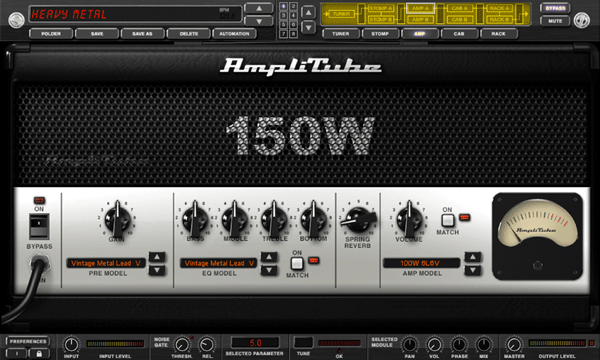Click the SPRING REVERB knob
Screen dimensions: 600x360
(358, 220)
